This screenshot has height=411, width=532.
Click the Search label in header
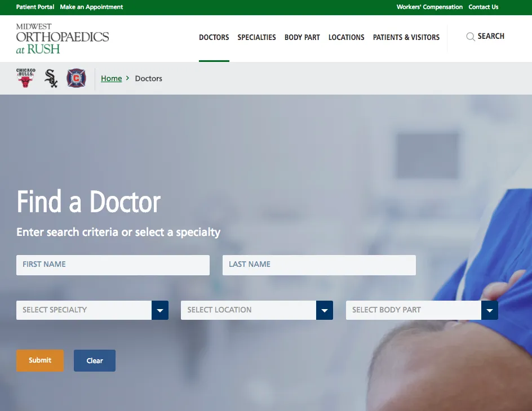(491, 36)
